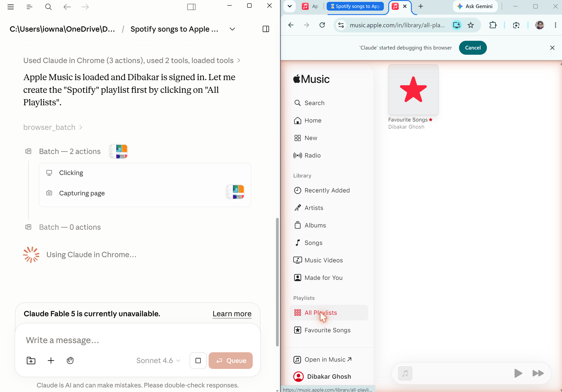562x392 pixels.
Task: Bookmark this page with the star icon
Action: (470, 25)
